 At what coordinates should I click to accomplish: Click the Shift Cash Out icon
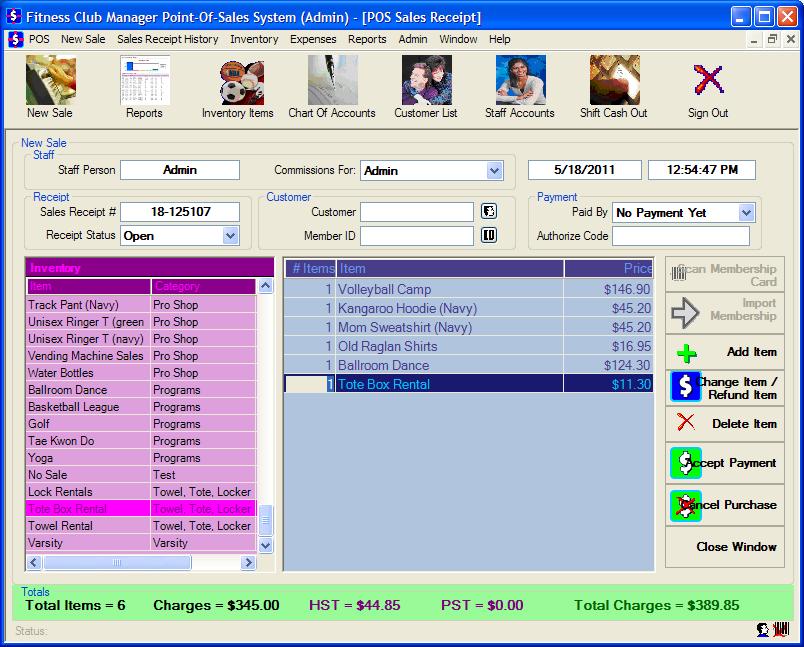(x=614, y=82)
